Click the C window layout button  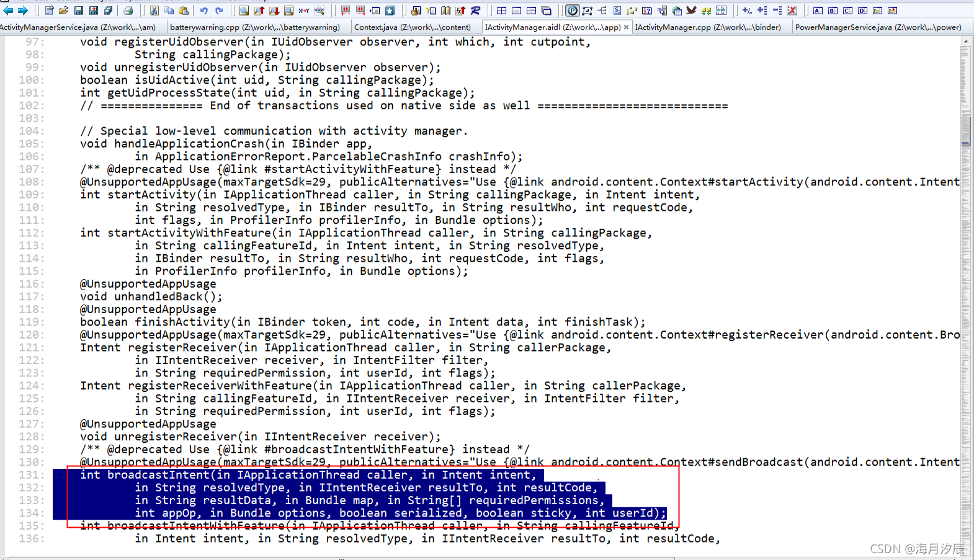847,11
